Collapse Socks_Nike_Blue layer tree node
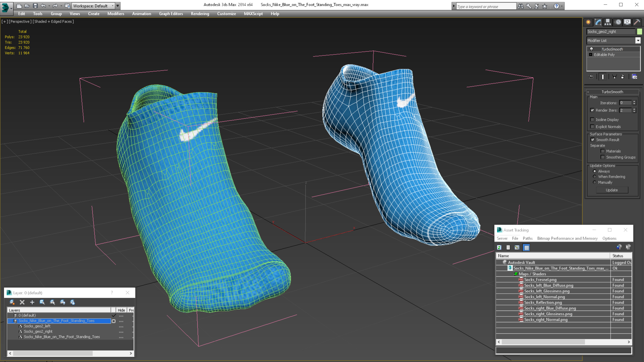This screenshot has width=644, height=362. click(10, 321)
